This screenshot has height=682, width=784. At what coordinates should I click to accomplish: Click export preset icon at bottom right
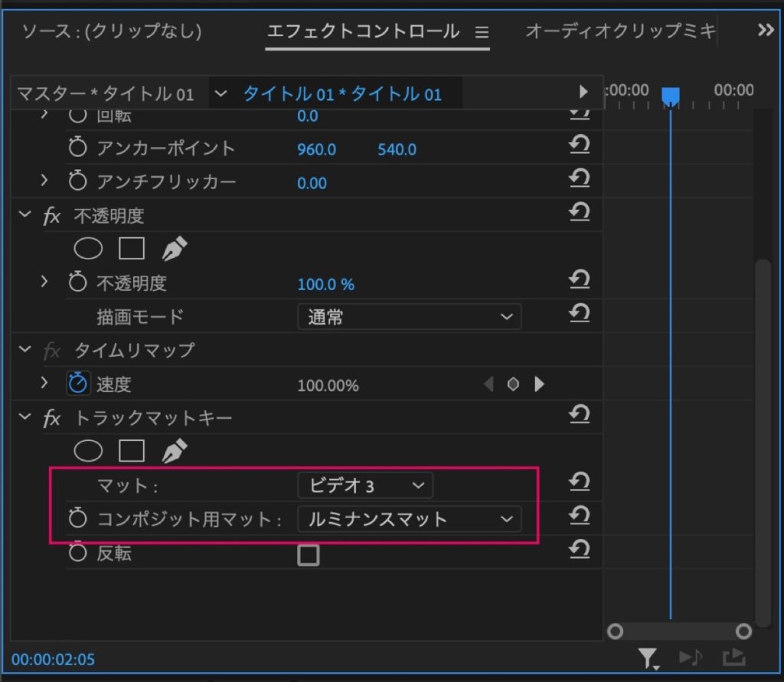point(734,658)
